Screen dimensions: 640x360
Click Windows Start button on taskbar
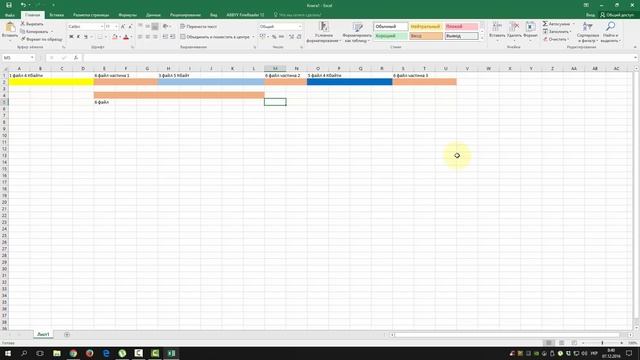point(7,353)
